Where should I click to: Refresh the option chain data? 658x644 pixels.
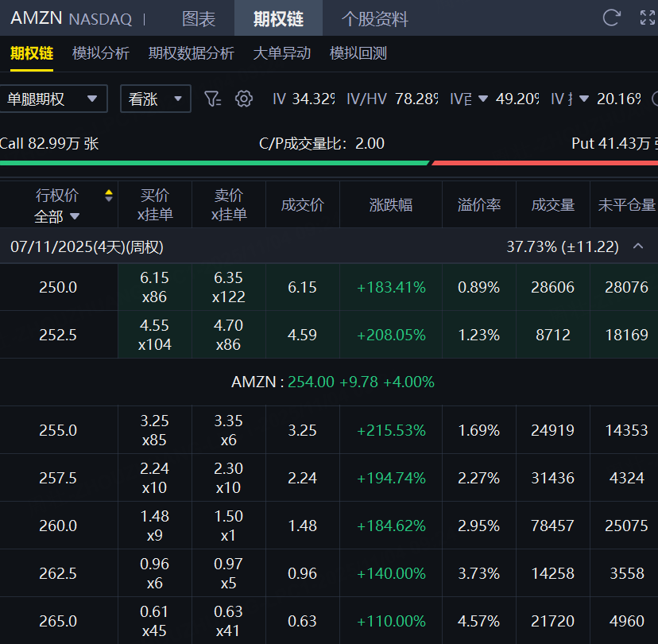pyautogui.click(x=611, y=18)
